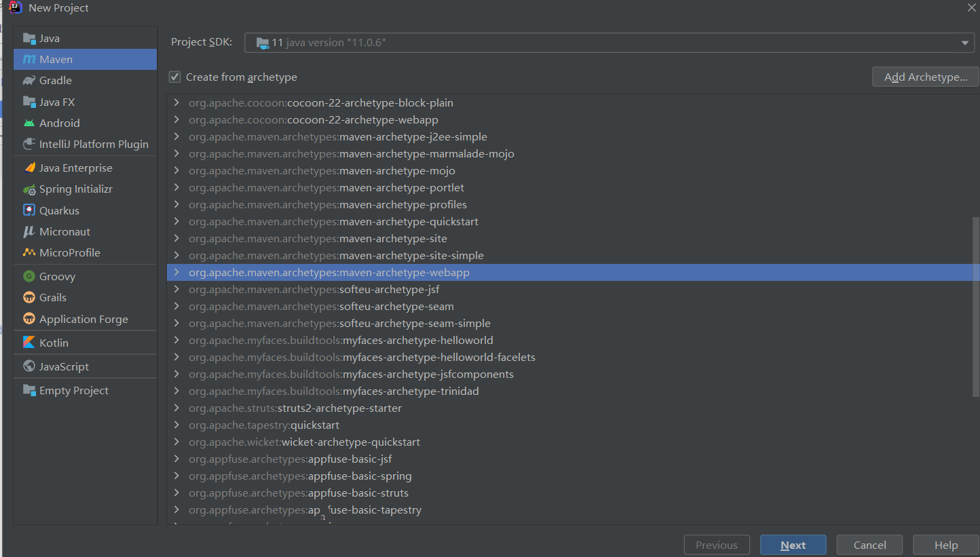980x557 pixels.
Task: Click the disabled Previous button
Action: coord(717,545)
